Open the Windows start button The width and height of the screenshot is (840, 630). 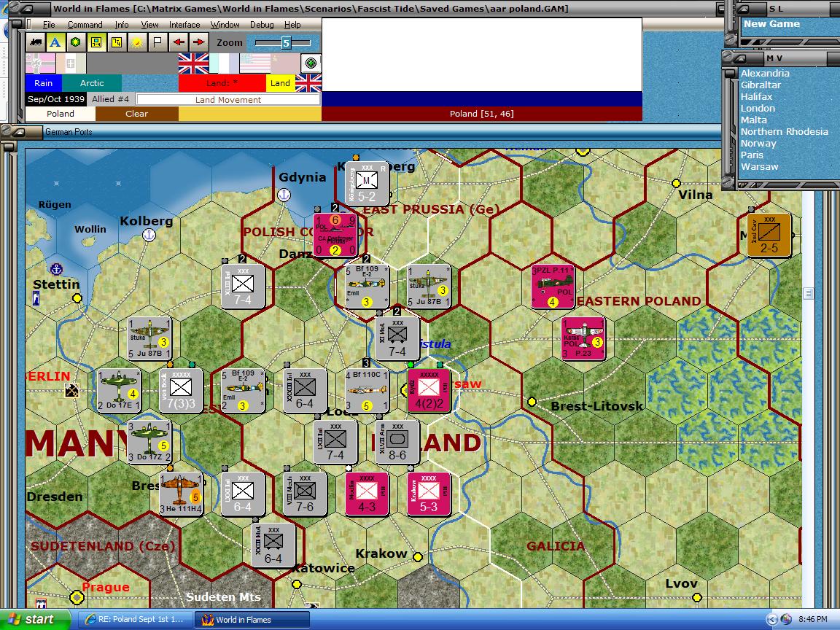point(35,619)
